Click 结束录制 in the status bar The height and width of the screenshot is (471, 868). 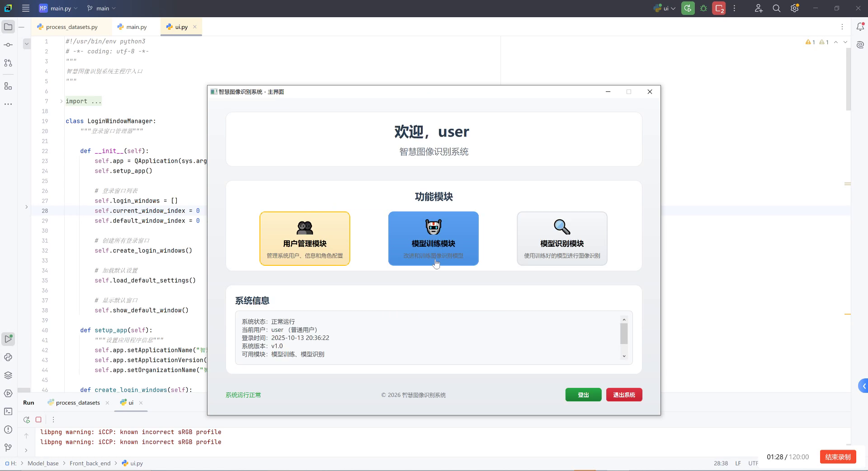pos(837,457)
